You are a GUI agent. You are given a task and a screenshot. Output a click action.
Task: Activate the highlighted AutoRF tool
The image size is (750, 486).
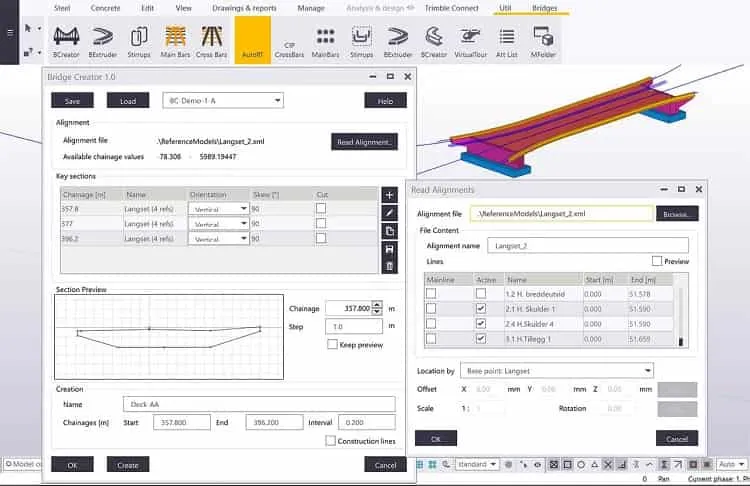tap(253, 40)
